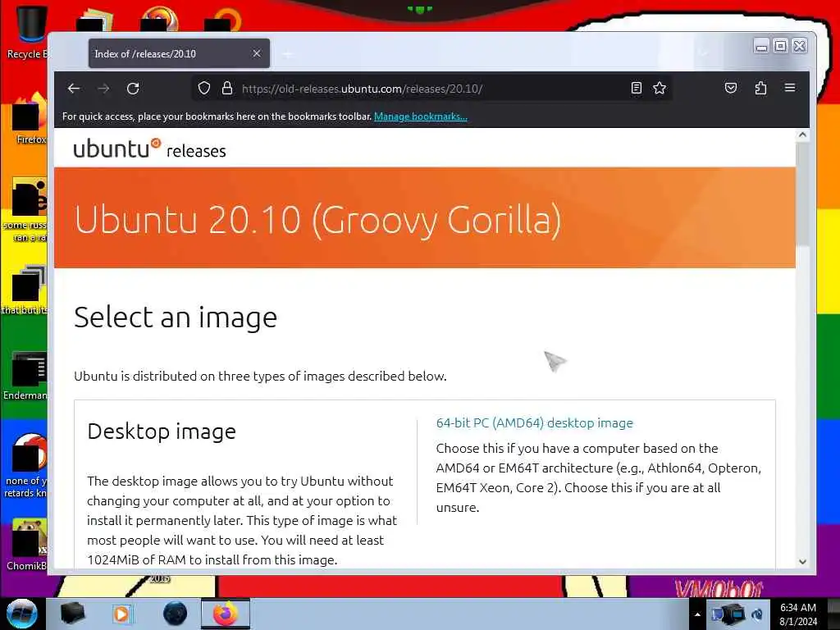The image size is (840, 630).
Task: Bookmark this page with the star icon
Action: [x=660, y=88]
